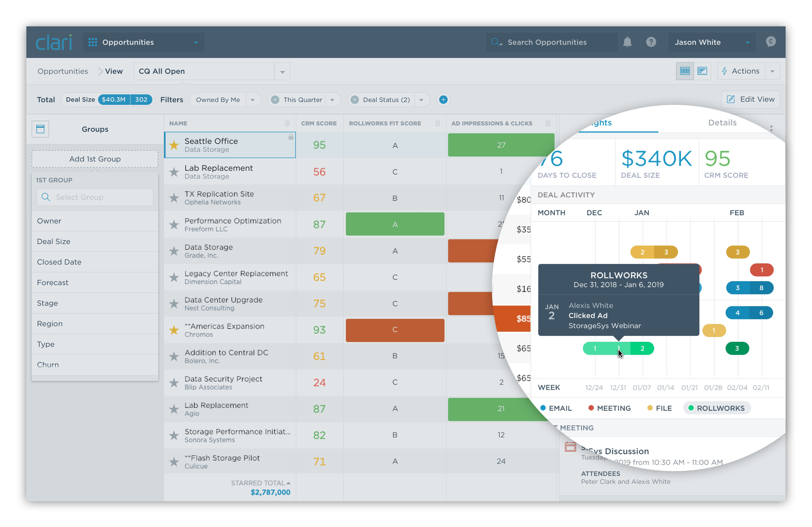Viewport: 812px width, 527px height.
Task: Click the chat bubble icon beside the user menu
Action: point(771,42)
